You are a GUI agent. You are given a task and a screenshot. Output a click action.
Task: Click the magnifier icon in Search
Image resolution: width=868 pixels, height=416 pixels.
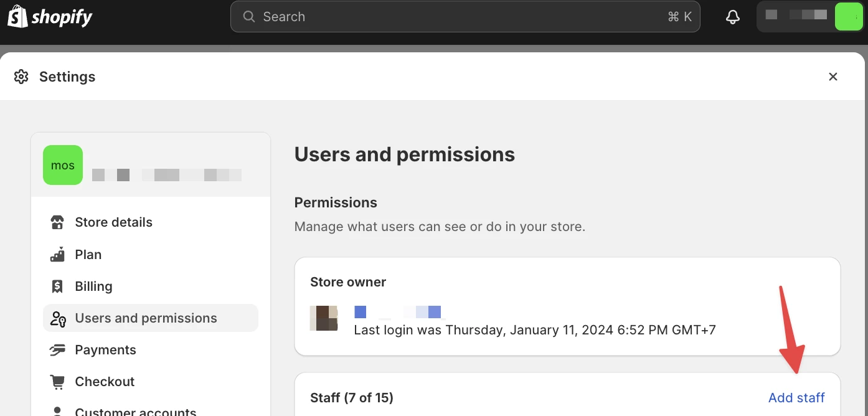[248, 17]
